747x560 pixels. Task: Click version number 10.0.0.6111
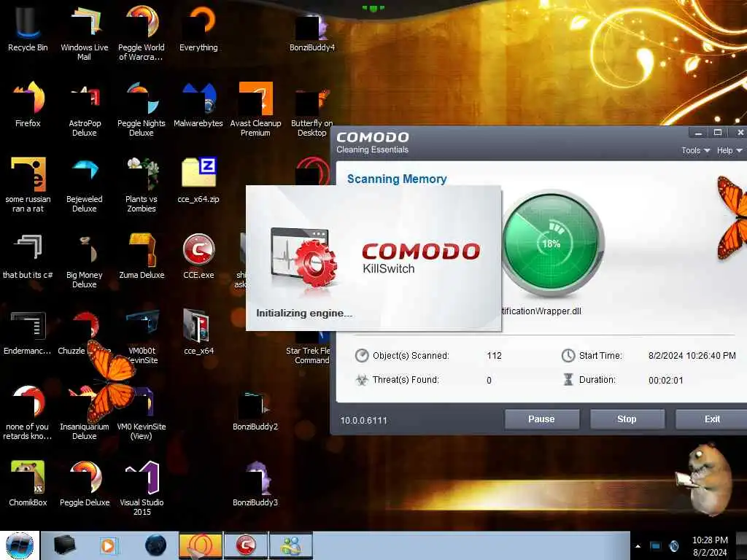[x=363, y=421]
